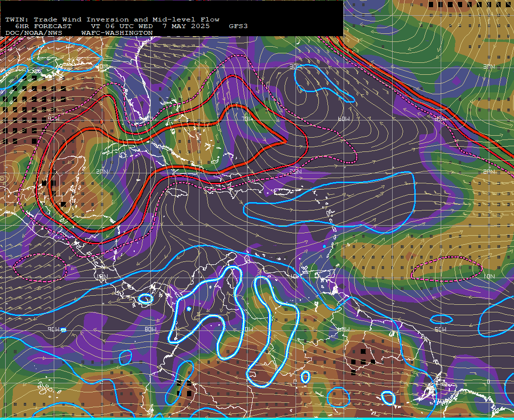The width and height of the screenshot is (514, 420).
Task: Click the '90W' label over the Pacific near 5N
Action: tap(53, 329)
